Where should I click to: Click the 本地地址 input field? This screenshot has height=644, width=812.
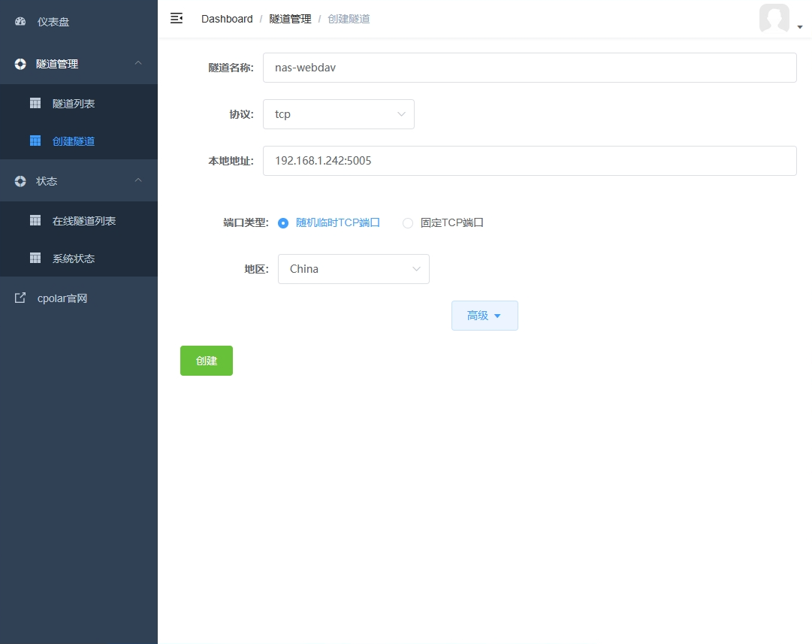(530, 161)
